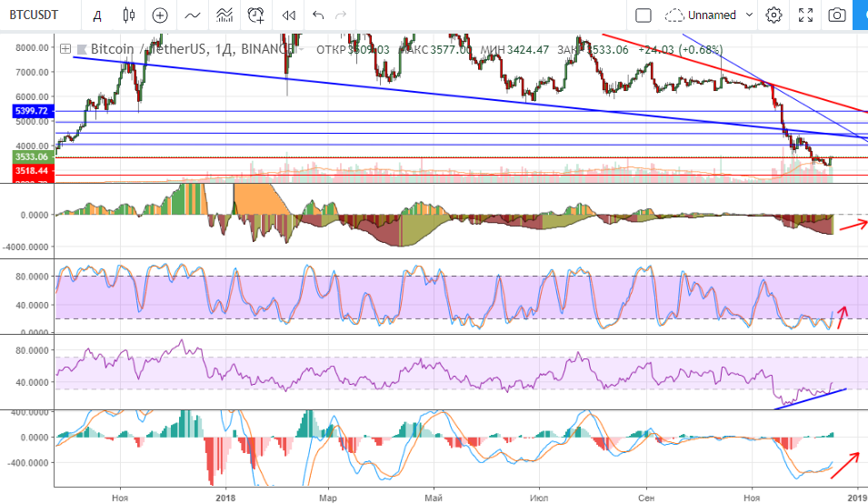Create an alert with the alarm clock icon

pyautogui.click(x=256, y=15)
